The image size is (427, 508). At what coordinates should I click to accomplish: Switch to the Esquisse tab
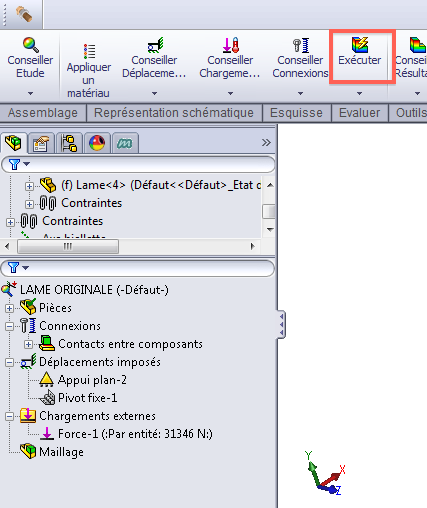tap(296, 113)
